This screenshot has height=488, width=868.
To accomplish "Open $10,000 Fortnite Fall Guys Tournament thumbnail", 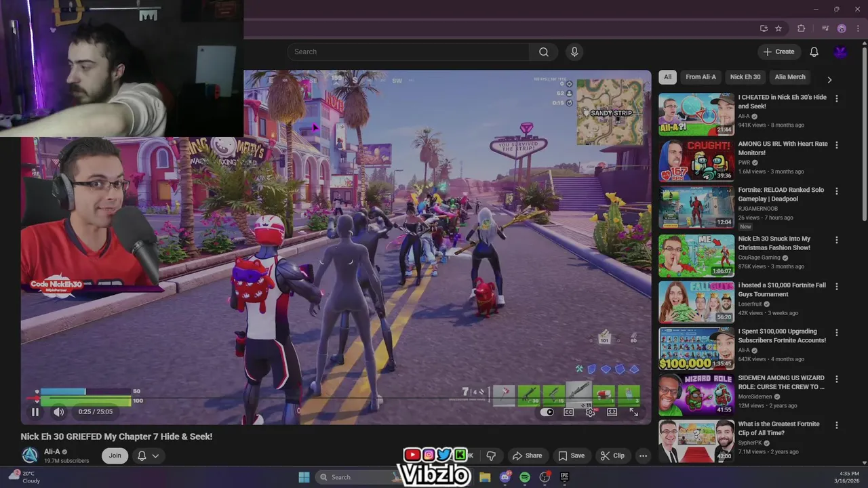I will tap(696, 302).
